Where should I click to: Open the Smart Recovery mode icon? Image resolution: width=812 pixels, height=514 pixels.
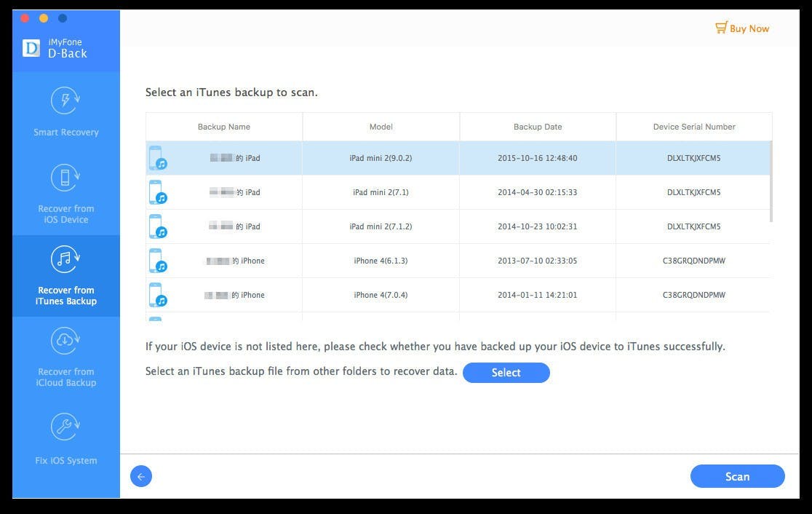click(x=65, y=100)
